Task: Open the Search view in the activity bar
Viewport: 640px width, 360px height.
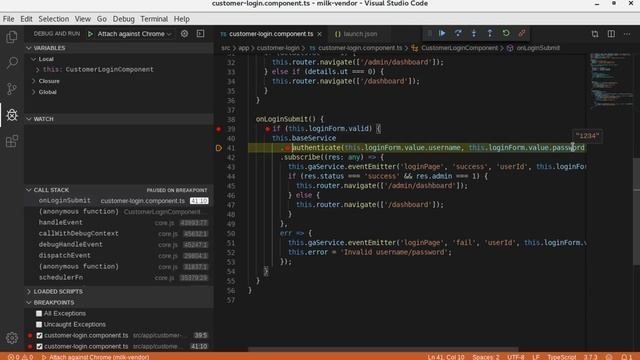Action: [12, 63]
